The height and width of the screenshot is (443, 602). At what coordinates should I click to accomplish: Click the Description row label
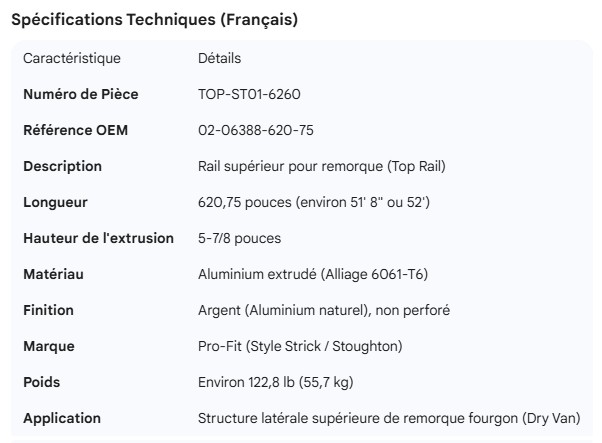[x=62, y=167]
